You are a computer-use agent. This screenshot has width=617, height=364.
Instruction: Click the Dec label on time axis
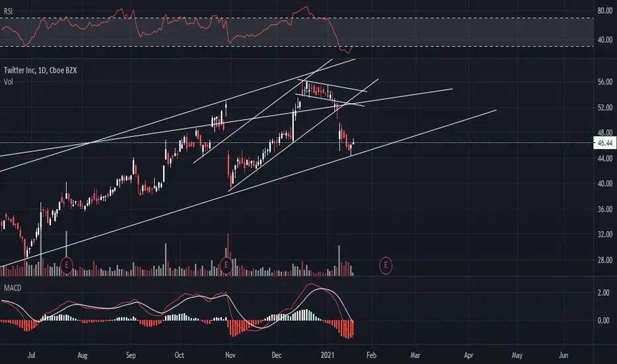pos(277,355)
